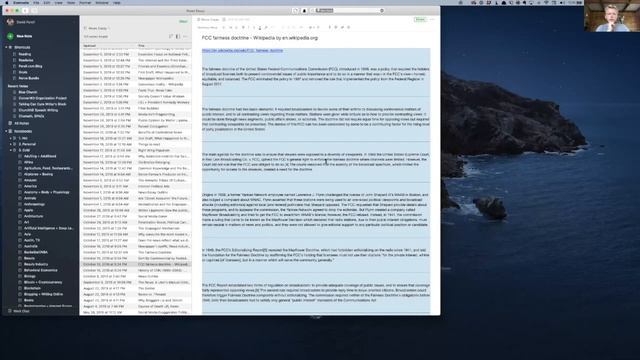Select the Behavioral Economics notebook
Viewport: 640px width, 360px height.
tap(41, 270)
